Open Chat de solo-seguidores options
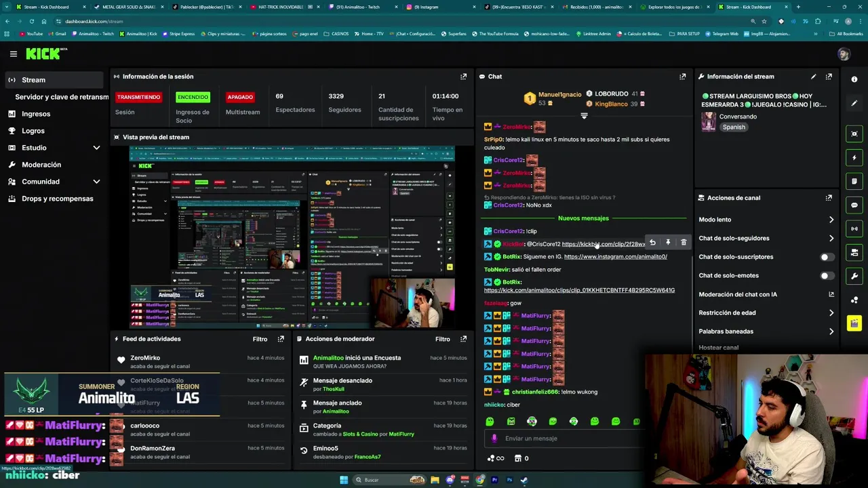The height and width of the screenshot is (488, 868). click(x=766, y=239)
